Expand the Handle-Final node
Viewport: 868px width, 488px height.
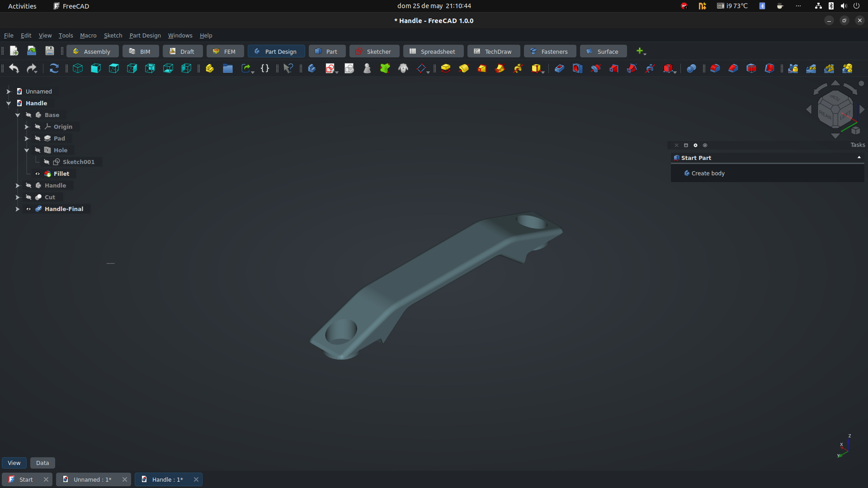(17, 209)
